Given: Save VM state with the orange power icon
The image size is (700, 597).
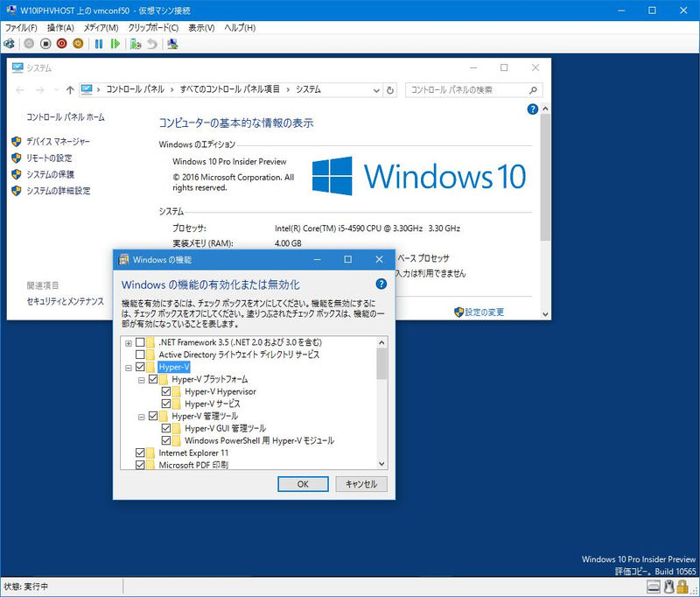Looking at the screenshot, I should tap(78, 44).
